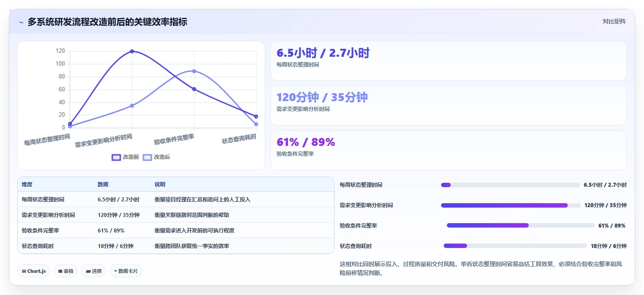Click description 衡量项目经理在汇总和追问上的人工投入
Viewport: 644px width, 295px height.
click(x=203, y=200)
